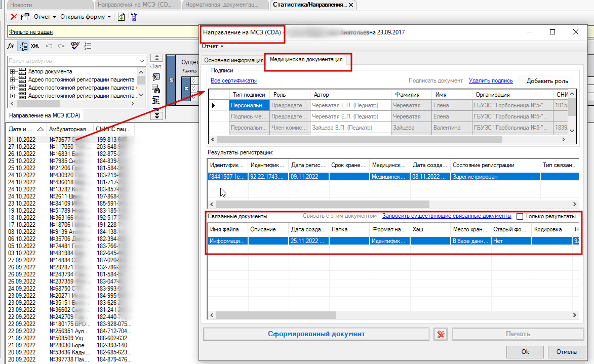
Task: Click the red X delete icon in the top toolbar
Action: click(14, 17)
